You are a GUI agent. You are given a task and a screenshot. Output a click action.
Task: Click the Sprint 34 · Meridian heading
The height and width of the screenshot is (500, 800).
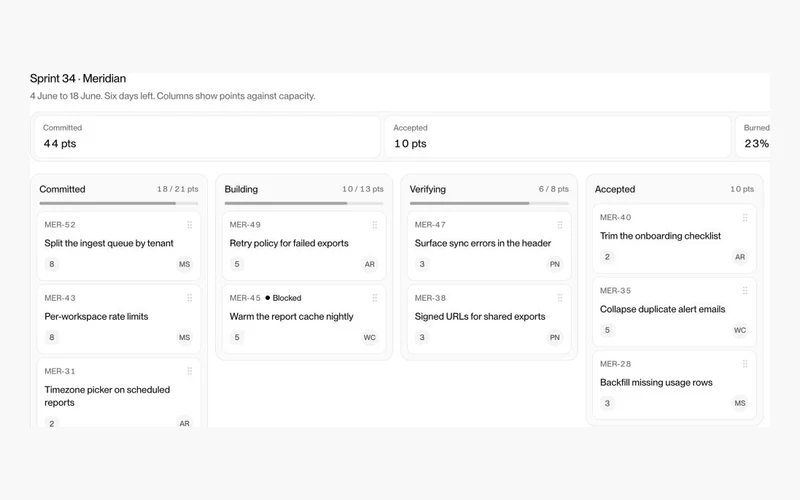78,79
